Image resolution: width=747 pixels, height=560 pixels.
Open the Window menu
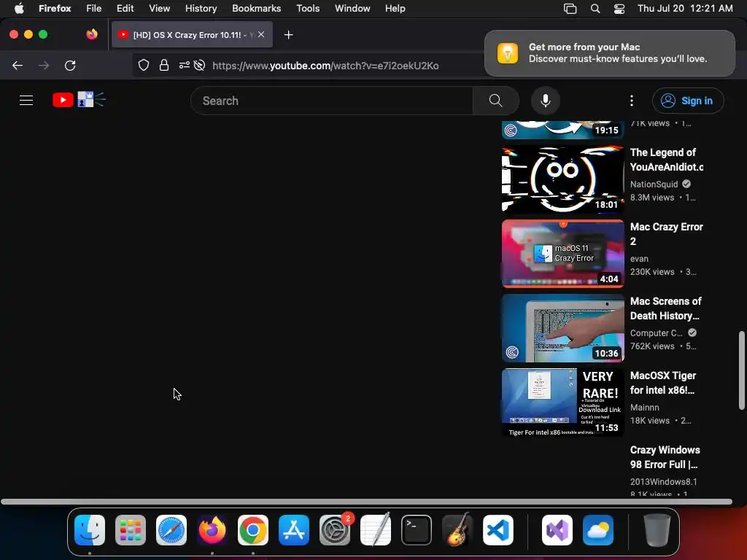tap(352, 8)
